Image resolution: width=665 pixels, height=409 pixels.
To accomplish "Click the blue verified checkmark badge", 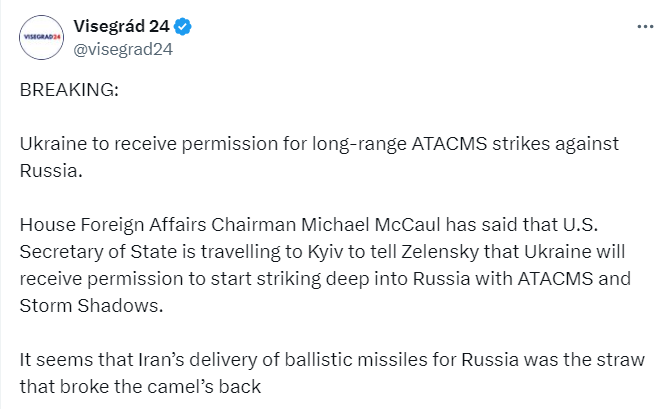I will (x=183, y=27).
